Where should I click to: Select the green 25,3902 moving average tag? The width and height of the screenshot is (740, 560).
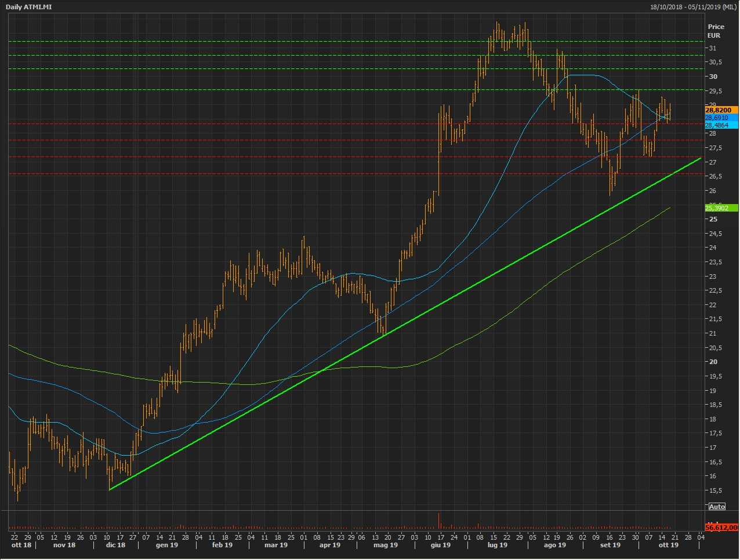click(721, 208)
